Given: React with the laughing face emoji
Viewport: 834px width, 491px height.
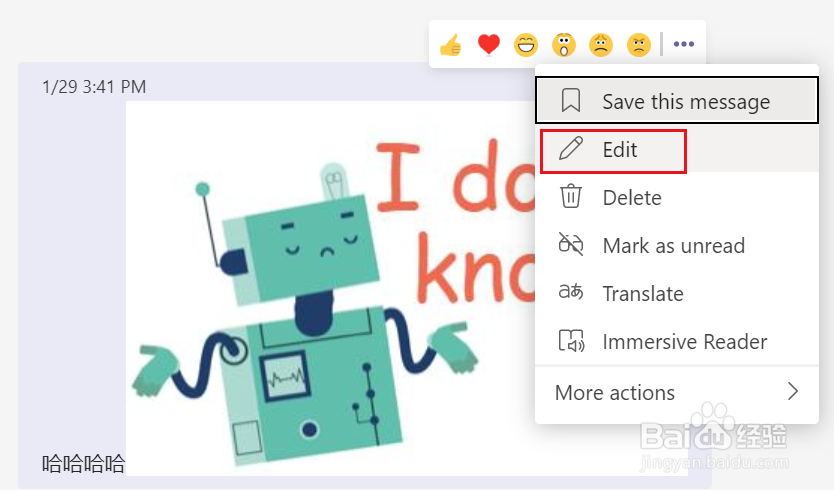Looking at the screenshot, I should [x=526, y=44].
